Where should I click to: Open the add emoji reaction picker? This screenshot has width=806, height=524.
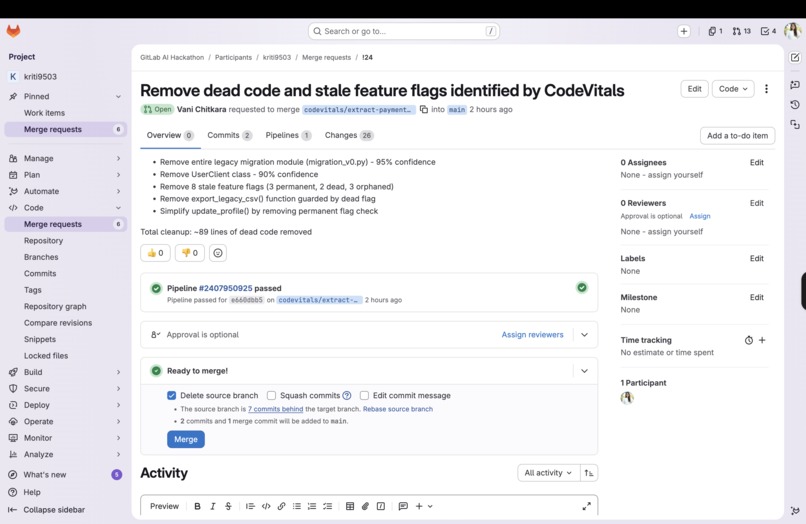pyautogui.click(x=218, y=253)
